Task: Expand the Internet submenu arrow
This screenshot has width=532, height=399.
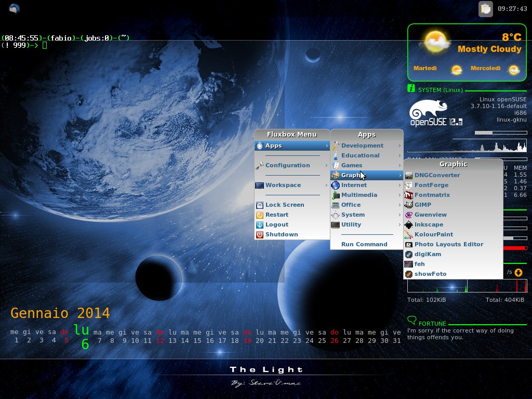Action: point(400,185)
